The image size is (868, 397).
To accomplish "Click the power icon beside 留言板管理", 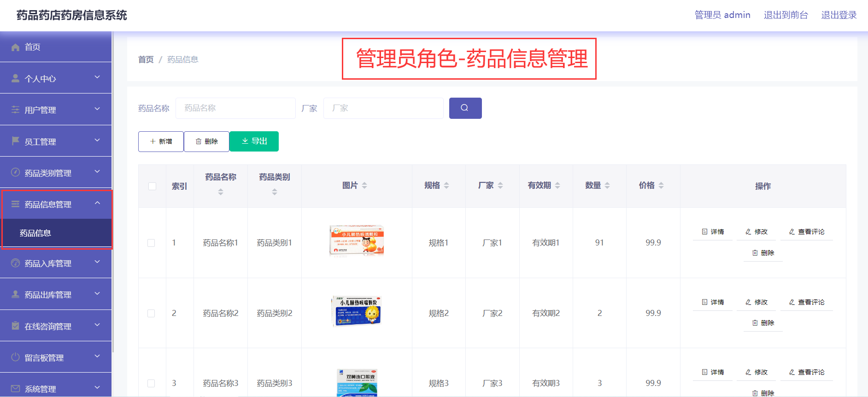I will 15,357.
